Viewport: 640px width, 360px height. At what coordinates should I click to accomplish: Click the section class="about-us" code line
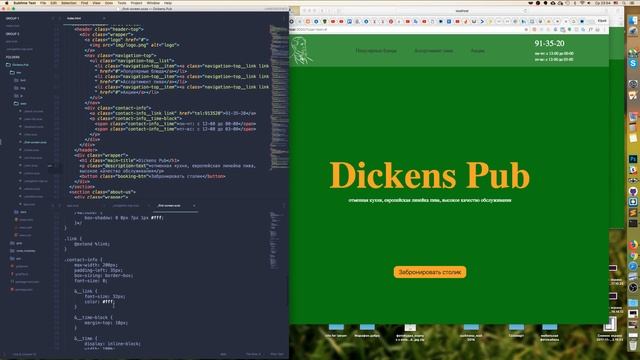click(x=102, y=192)
